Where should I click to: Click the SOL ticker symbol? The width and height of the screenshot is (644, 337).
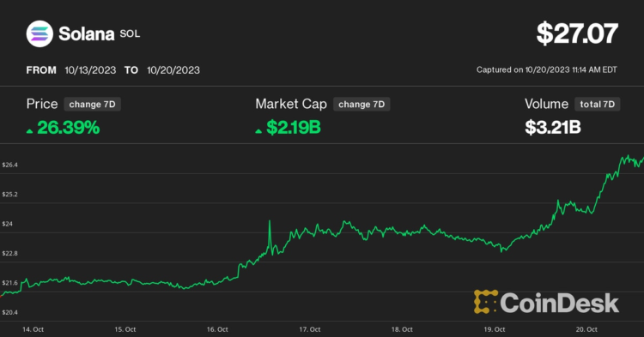pos(130,34)
